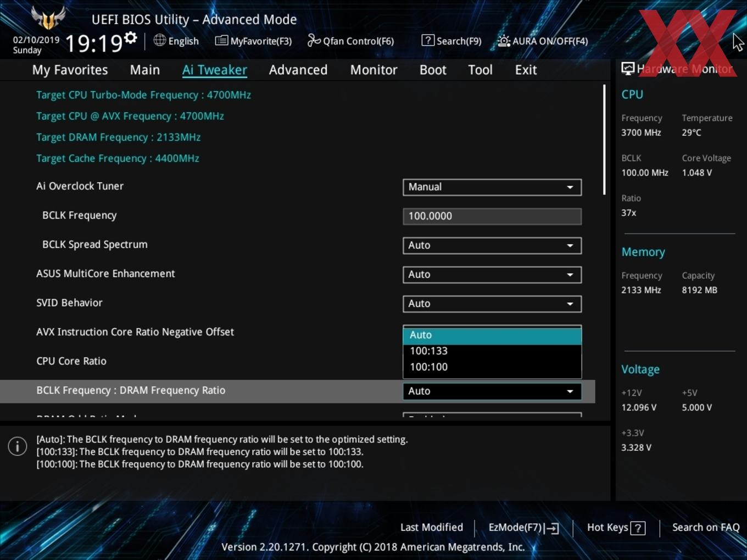Viewport: 747px width, 560px height.
Task: Click the globe language icon
Action: coord(159,40)
